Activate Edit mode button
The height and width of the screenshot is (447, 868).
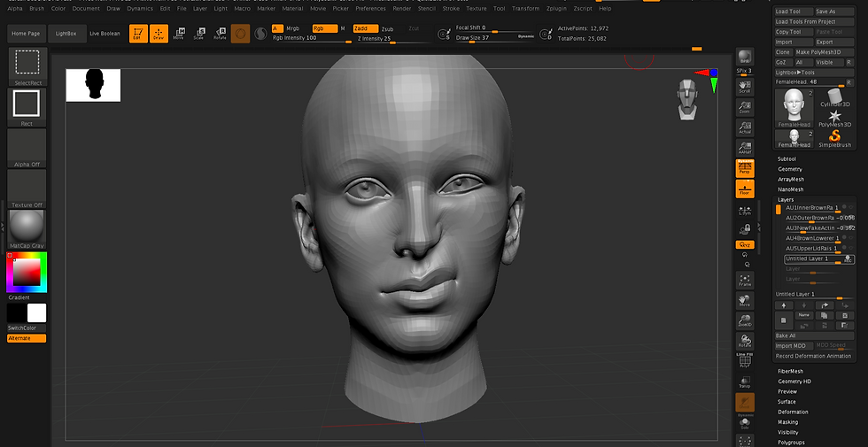(x=138, y=34)
